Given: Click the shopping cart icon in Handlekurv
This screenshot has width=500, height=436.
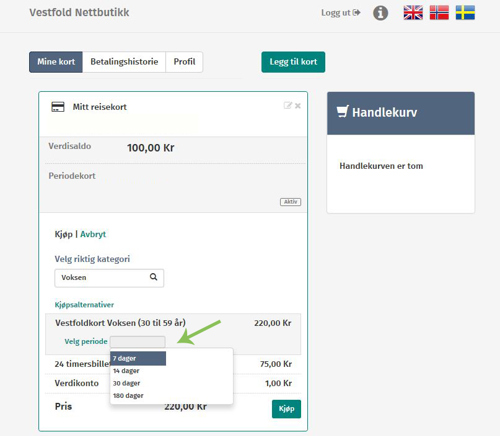Looking at the screenshot, I should coord(342,112).
